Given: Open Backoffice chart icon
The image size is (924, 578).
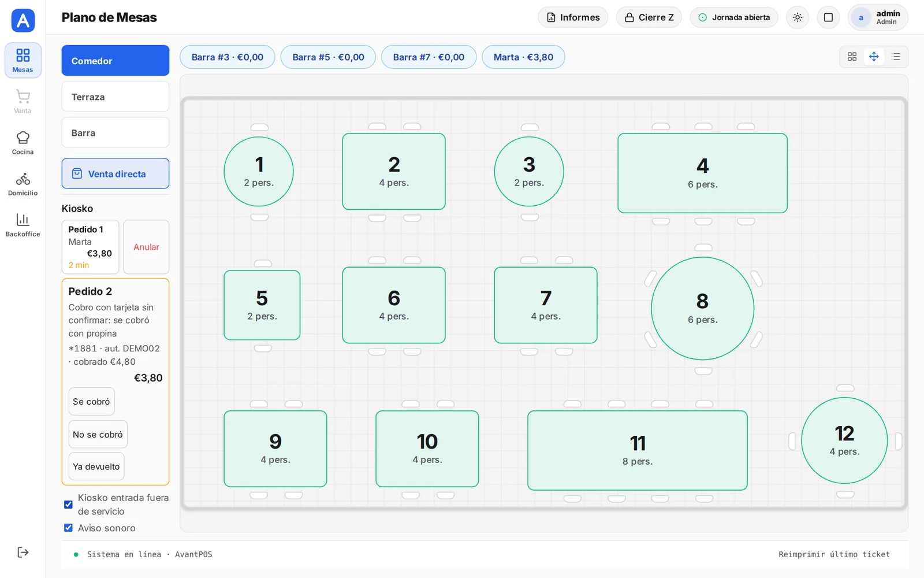Looking at the screenshot, I should click(23, 225).
